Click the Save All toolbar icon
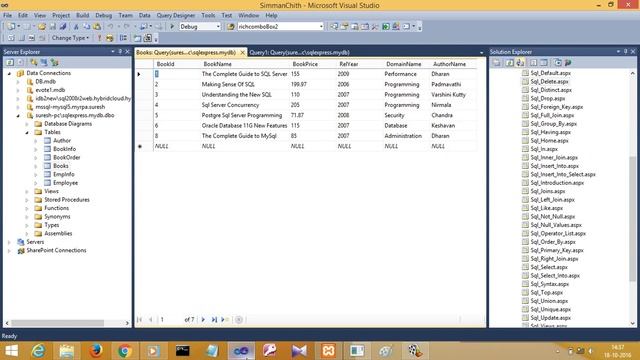Image resolution: width=640 pixels, height=360 pixels. 63,27
